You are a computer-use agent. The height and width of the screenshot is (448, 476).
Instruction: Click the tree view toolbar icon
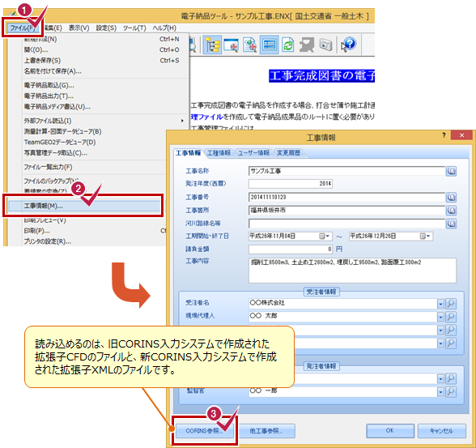(212, 45)
